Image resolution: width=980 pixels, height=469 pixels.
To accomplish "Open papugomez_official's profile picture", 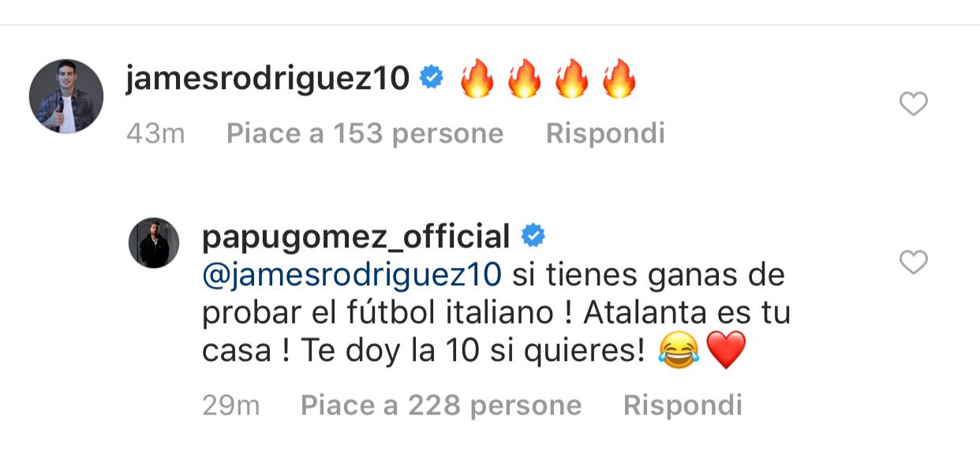I will [x=154, y=243].
